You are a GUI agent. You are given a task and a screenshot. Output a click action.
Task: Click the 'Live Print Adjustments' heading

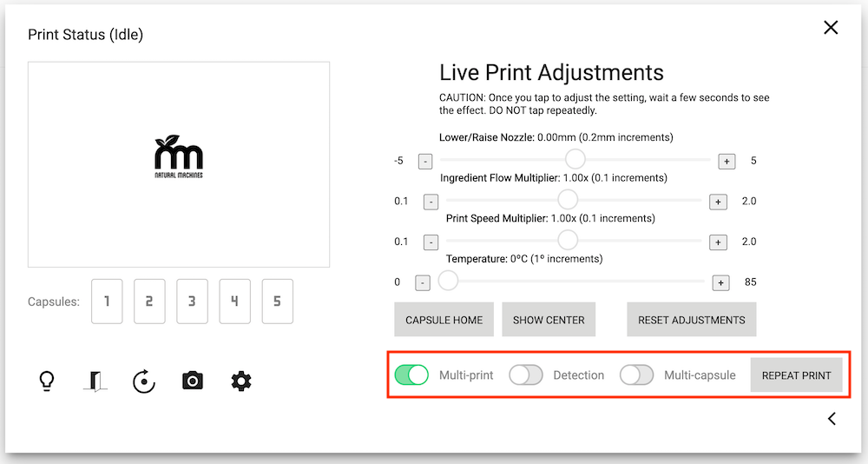(x=551, y=73)
